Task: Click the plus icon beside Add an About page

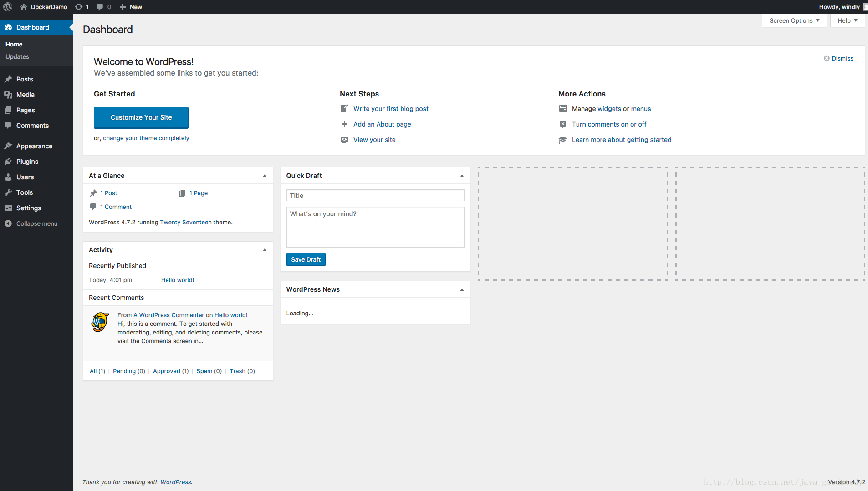Action: 344,124
